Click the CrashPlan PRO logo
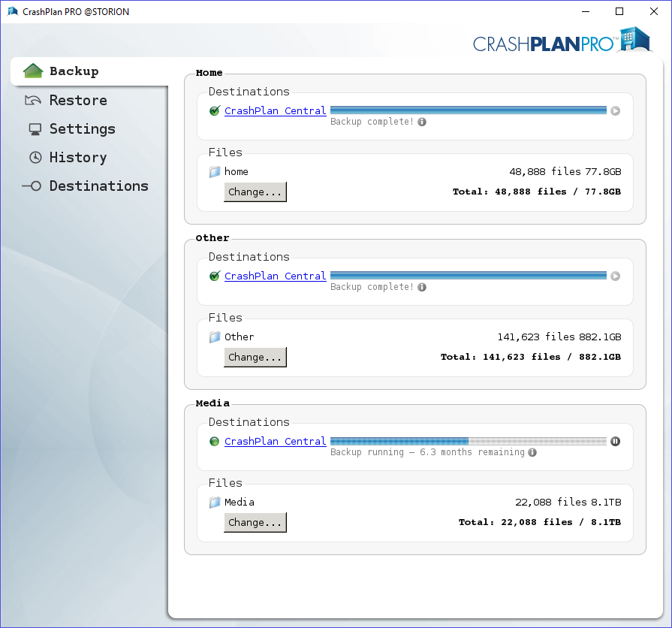Viewport: 672px width, 628px height. point(562,41)
